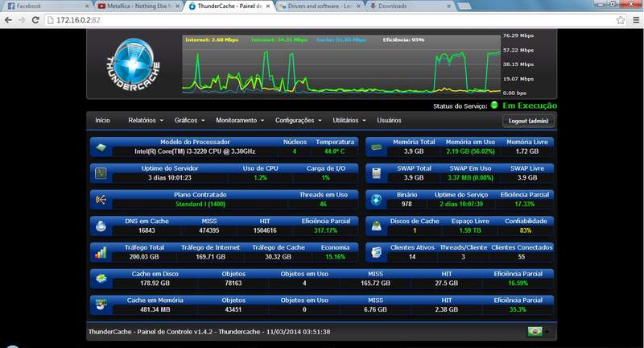The width and height of the screenshot is (644, 348).
Task: Click the Economia value 15.16%
Action: (x=335, y=256)
